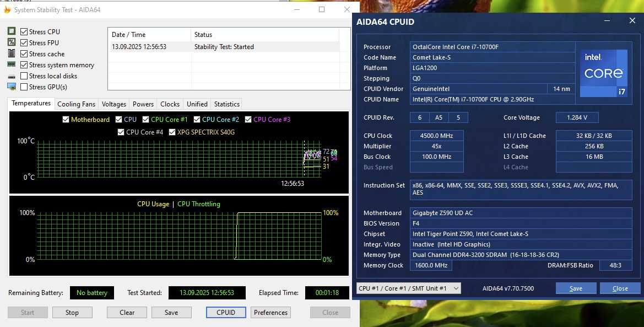The width and height of the screenshot is (644, 327).
Task: Click the AIDA64 flame icon in title bar
Action: 7,9
